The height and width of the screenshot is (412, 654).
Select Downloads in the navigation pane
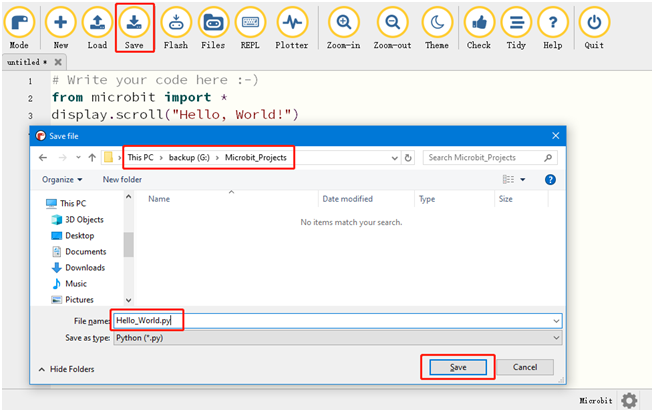click(85, 267)
